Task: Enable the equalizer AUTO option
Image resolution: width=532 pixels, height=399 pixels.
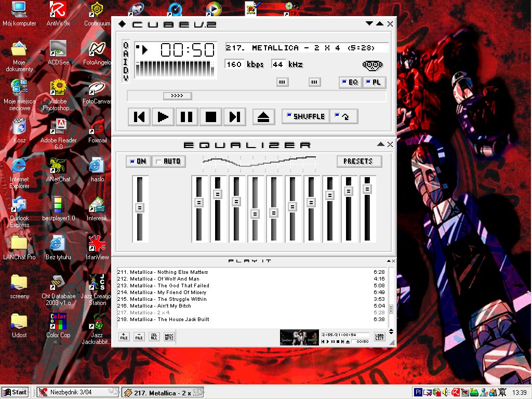Action: click(x=169, y=162)
